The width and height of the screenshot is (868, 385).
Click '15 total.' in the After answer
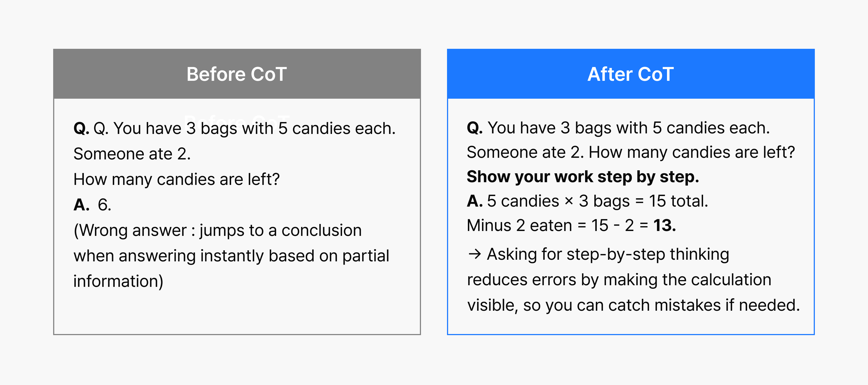(678, 201)
